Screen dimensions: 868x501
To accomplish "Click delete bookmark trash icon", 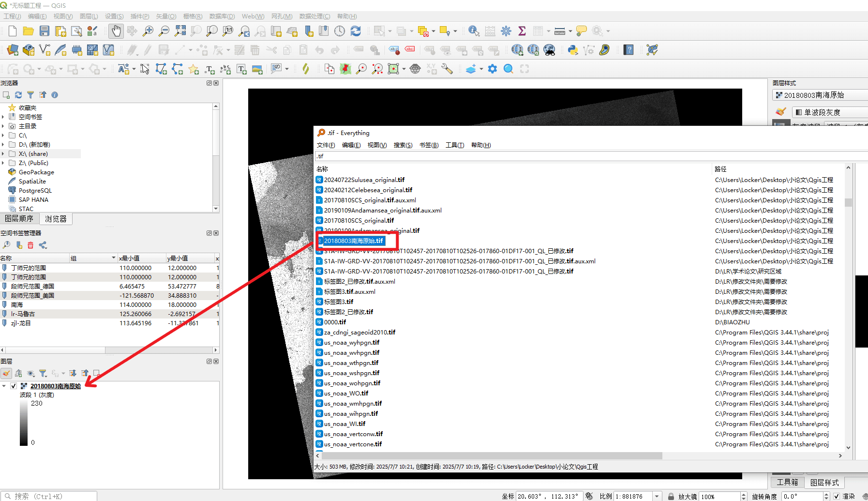I will [30, 245].
